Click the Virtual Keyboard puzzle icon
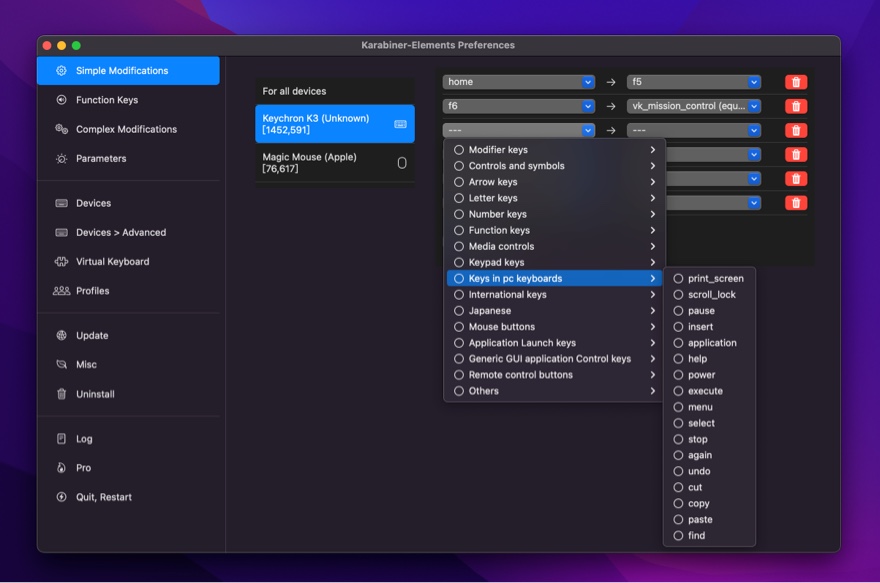The image size is (880, 583). [x=61, y=262]
